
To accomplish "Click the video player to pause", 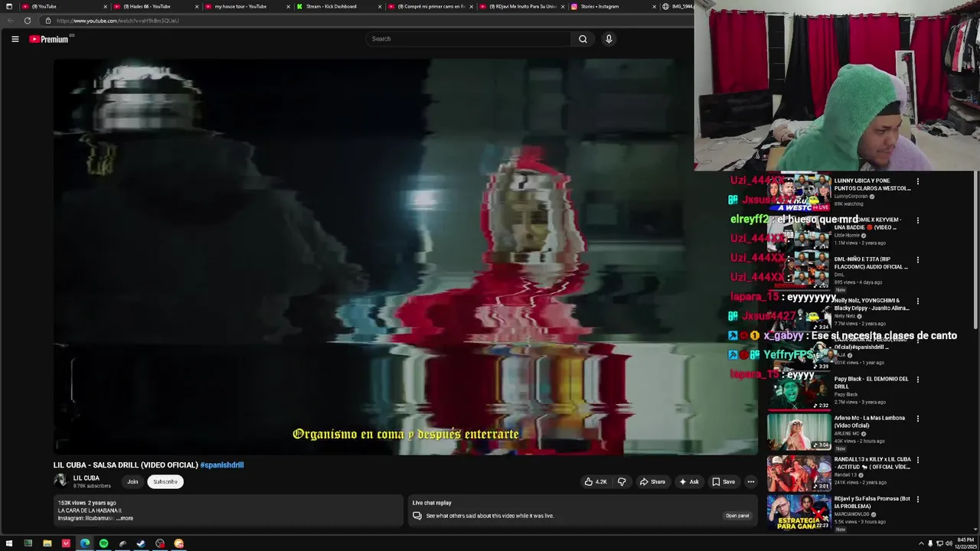I will pyautogui.click(x=405, y=256).
